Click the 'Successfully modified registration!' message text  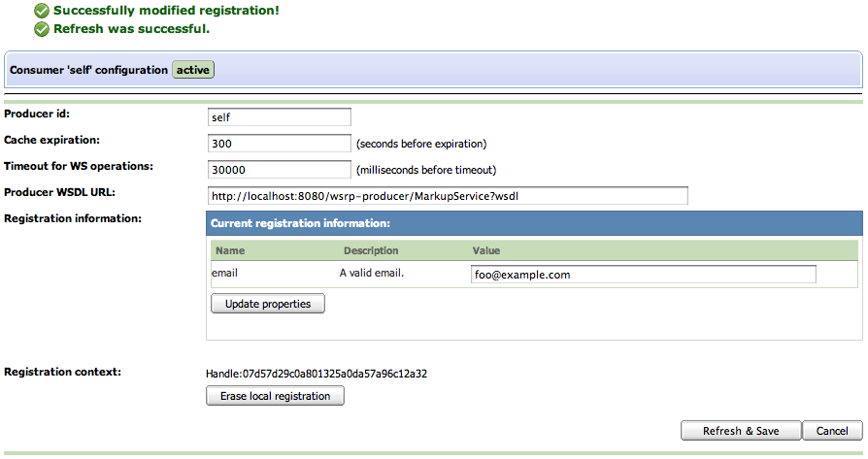point(166,11)
